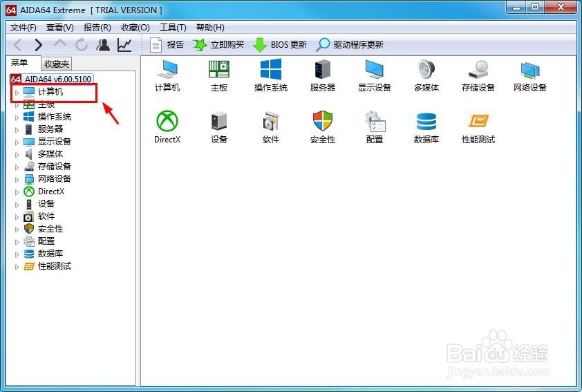Select 性能测试 in the sidebar tree
The height and width of the screenshot is (392, 582).
pos(47,266)
